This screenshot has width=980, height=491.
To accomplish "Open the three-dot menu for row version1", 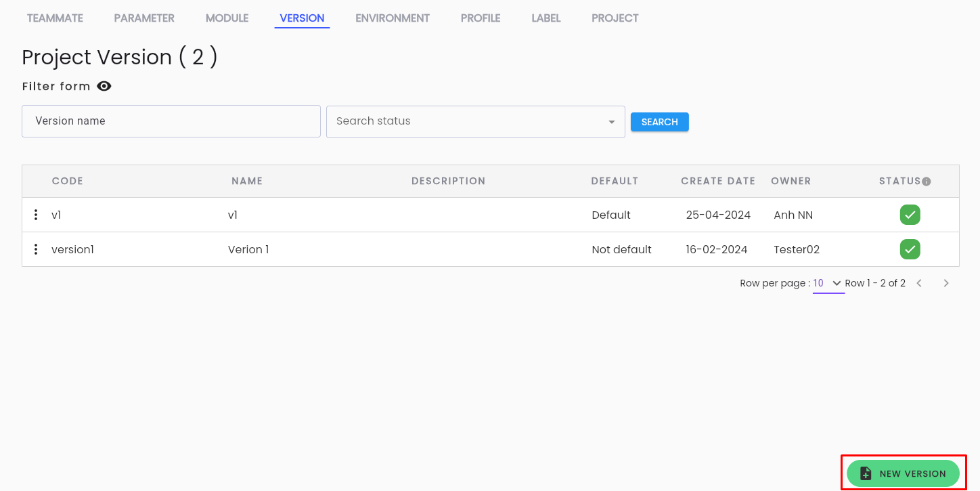I will click(x=36, y=249).
